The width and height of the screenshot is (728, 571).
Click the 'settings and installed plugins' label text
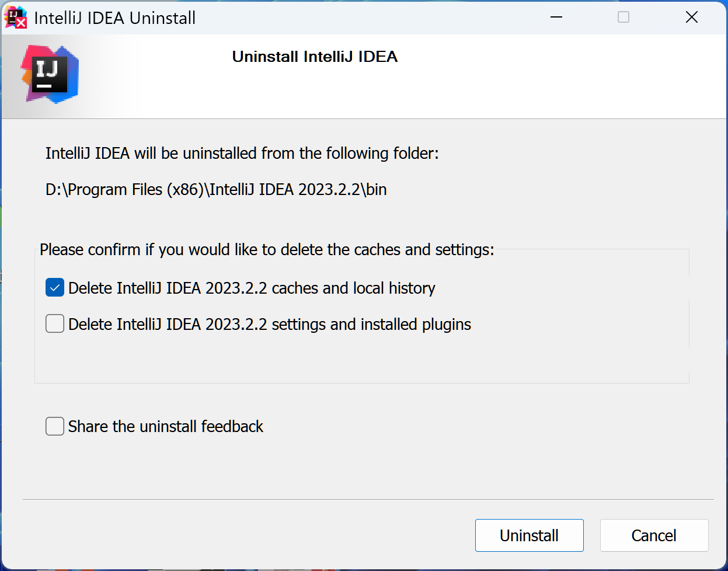(269, 325)
